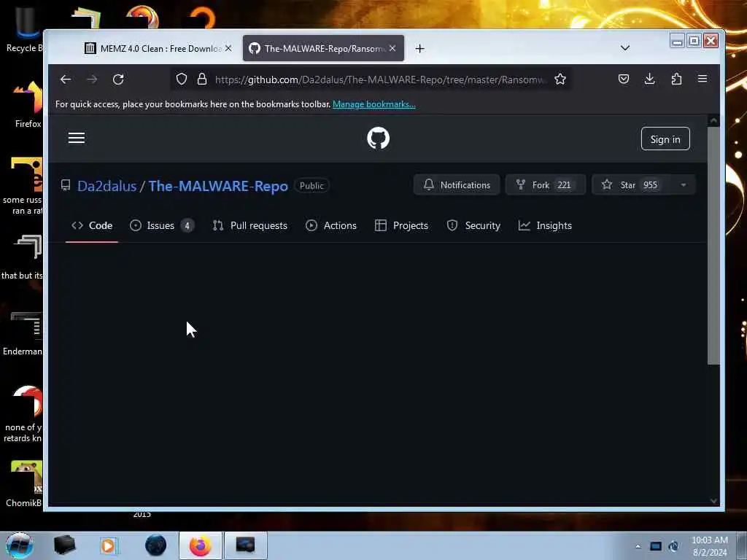The width and height of the screenshot is (747, 560).
Task: Open the Actions tab
Action: (331, 226)
